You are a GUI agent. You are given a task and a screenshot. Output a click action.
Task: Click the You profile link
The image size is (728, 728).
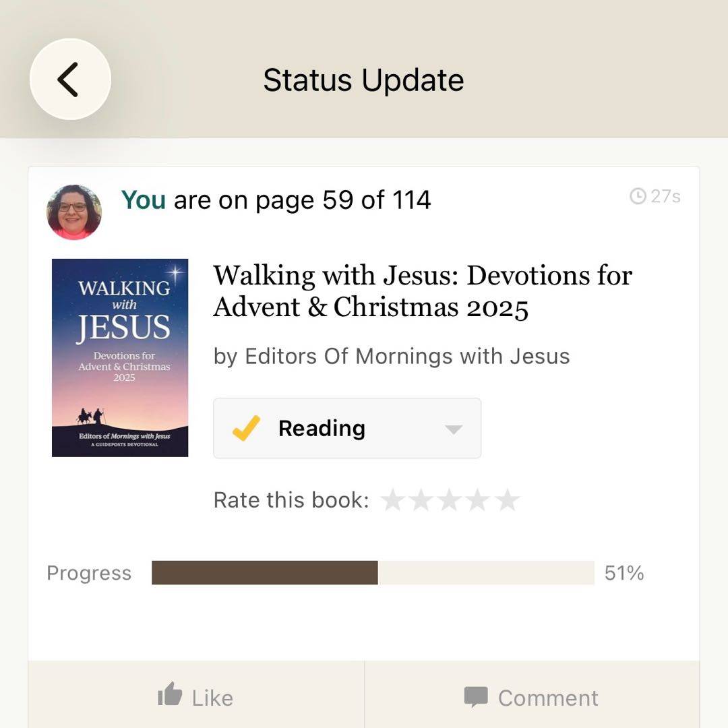tap(143, 200)
